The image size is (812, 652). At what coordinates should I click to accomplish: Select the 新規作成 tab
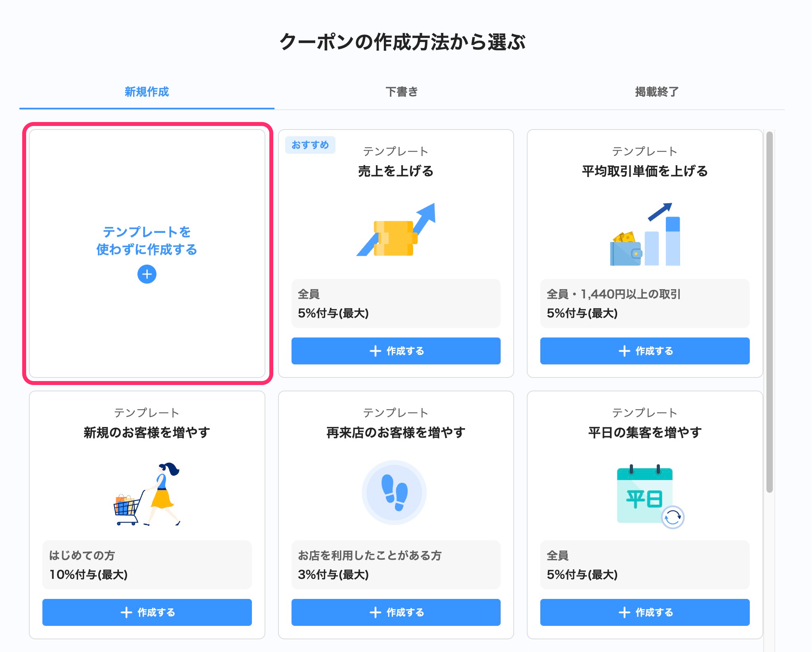click(x=147, y=92)
